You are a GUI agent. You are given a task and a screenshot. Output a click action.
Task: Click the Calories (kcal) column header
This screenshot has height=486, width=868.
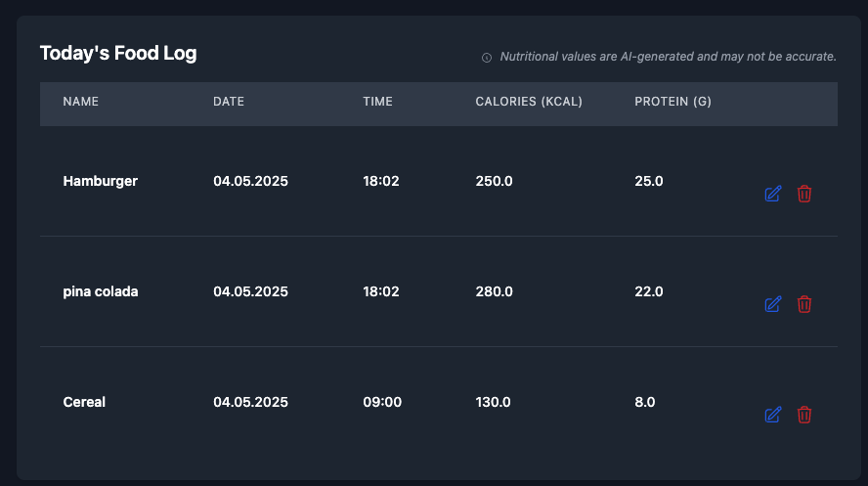[529, 102]
